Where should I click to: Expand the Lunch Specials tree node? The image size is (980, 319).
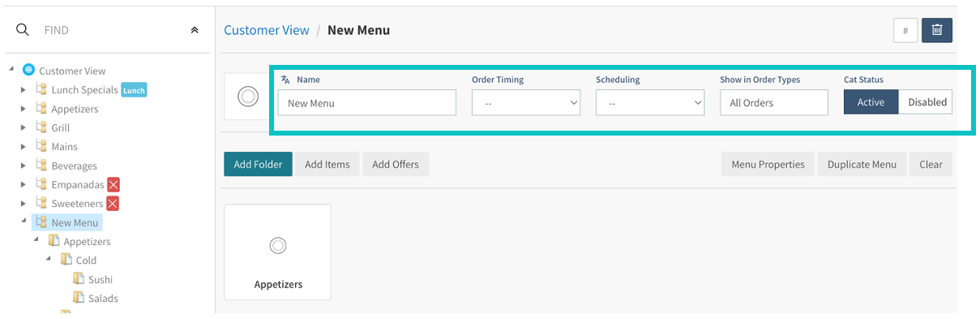(x=24, y=89)
